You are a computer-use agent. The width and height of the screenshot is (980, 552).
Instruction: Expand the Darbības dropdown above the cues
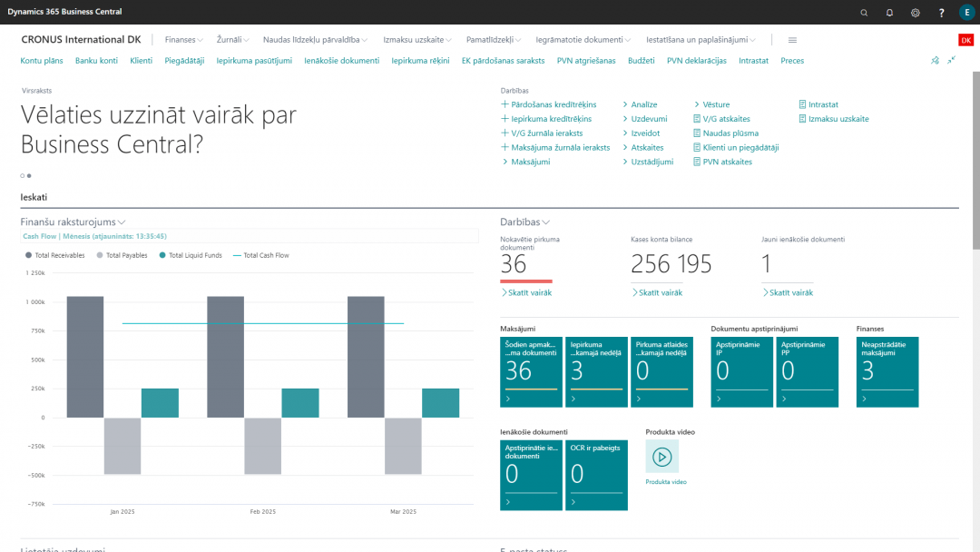tap(526, 222)
